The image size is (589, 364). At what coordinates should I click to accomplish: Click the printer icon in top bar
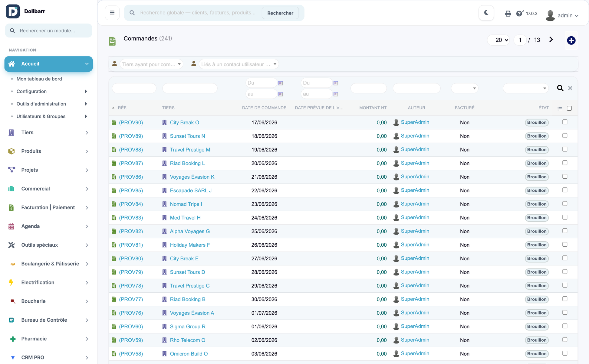click(x=508, y=14)
